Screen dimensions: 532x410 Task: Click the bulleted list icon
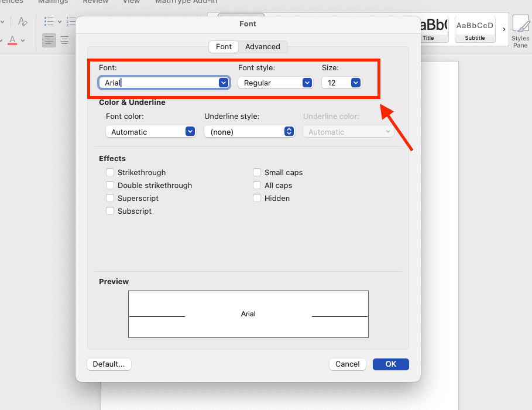[49, 22]
